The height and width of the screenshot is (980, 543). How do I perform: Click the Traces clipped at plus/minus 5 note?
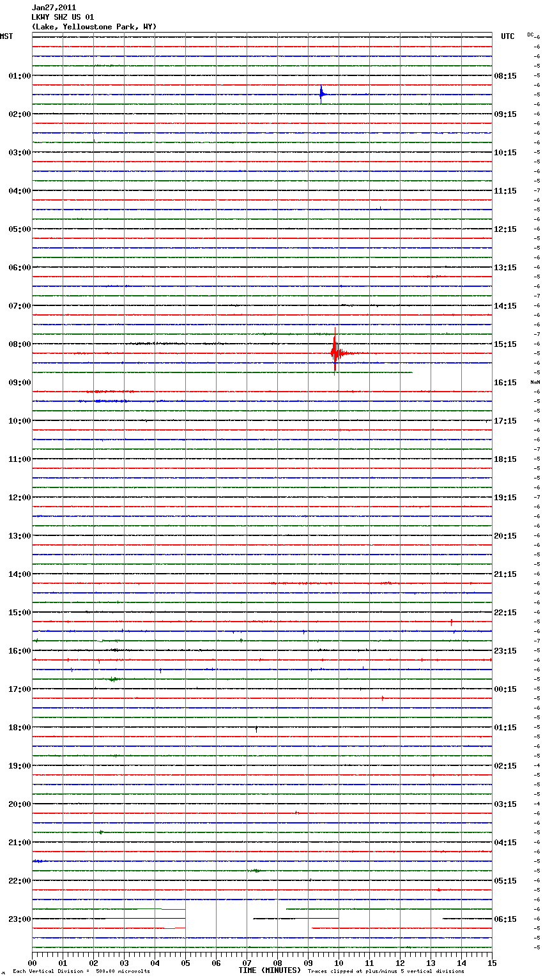(386, 972)
